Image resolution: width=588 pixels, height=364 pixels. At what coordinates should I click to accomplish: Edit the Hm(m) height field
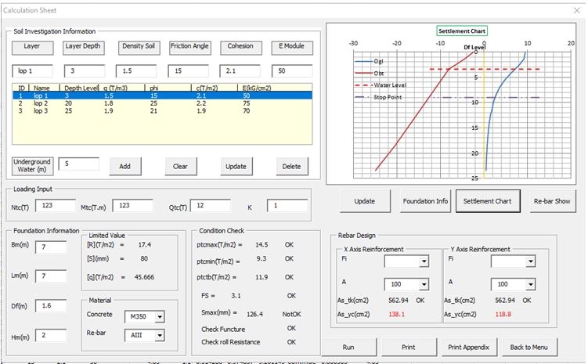51,336
